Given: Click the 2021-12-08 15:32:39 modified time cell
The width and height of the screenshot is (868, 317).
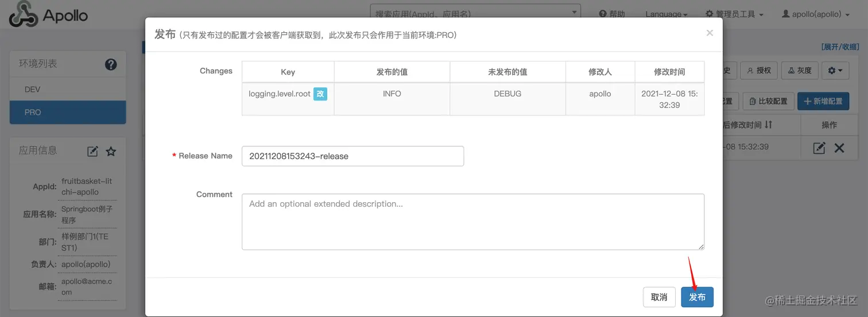Looking at the screenshot, I should 669,99.
